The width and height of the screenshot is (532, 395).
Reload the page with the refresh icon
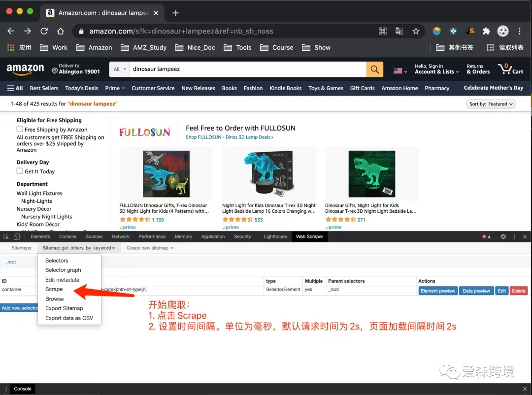(x=44, y=31)
